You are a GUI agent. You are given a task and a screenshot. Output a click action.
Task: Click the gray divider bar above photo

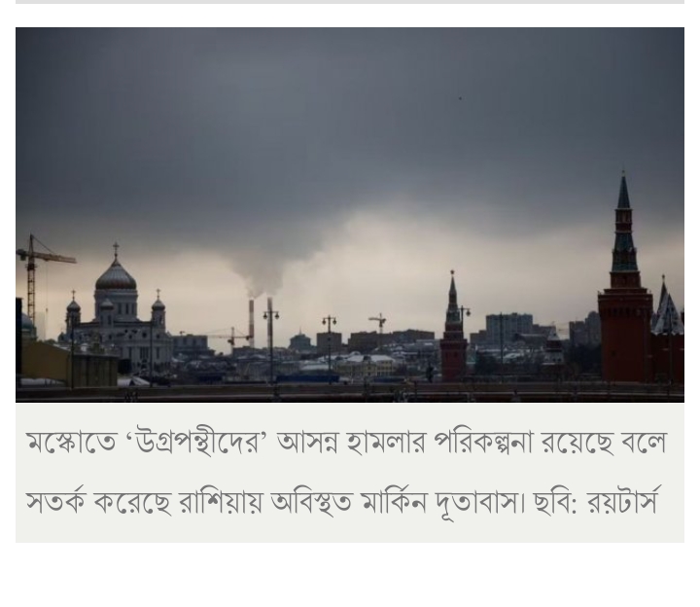(x=350, y=2)
